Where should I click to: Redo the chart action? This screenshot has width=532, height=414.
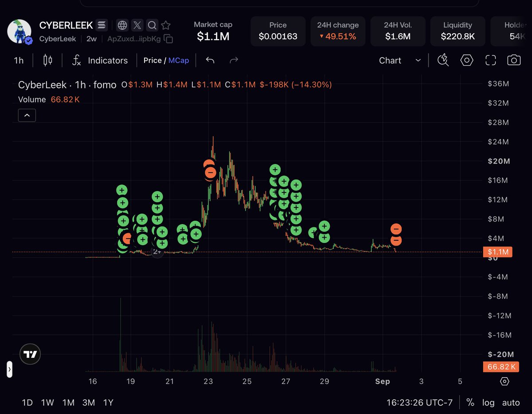pos(234,60)
